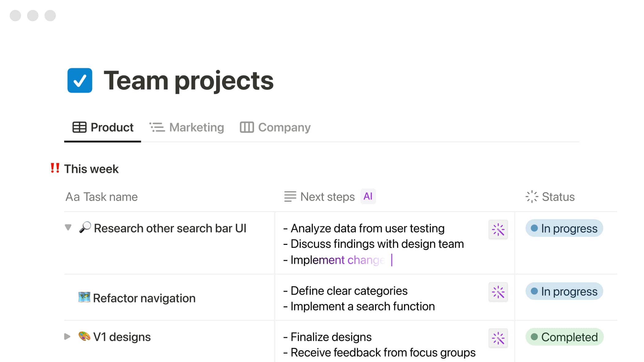
Task: Click the AI badge beside Next steps
Action: (x=368, y=196)
